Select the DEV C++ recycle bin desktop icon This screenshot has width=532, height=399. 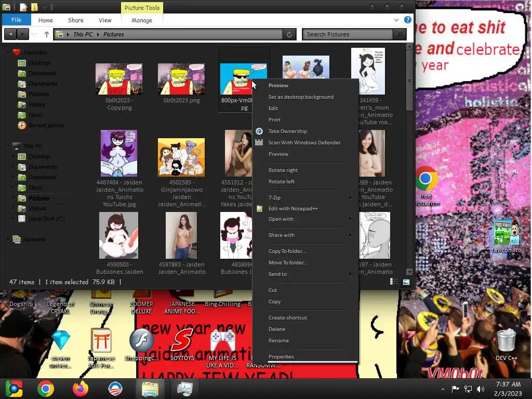506,344
